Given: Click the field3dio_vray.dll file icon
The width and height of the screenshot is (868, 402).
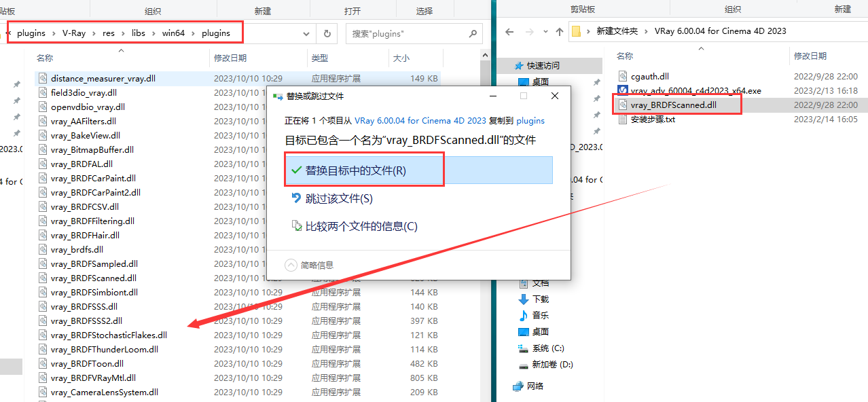Looking at the screenshot, I should [x=43, y=92].
